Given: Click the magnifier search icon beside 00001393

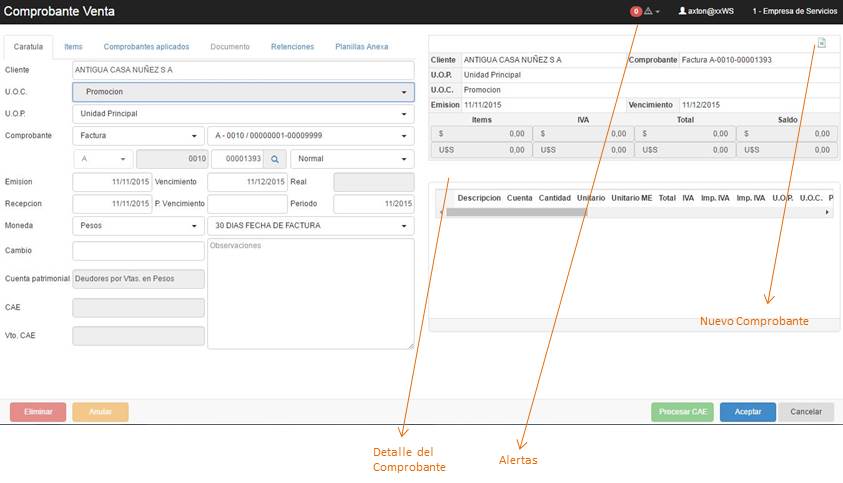Looking at the screenshot, I should [x=276, y=159].
